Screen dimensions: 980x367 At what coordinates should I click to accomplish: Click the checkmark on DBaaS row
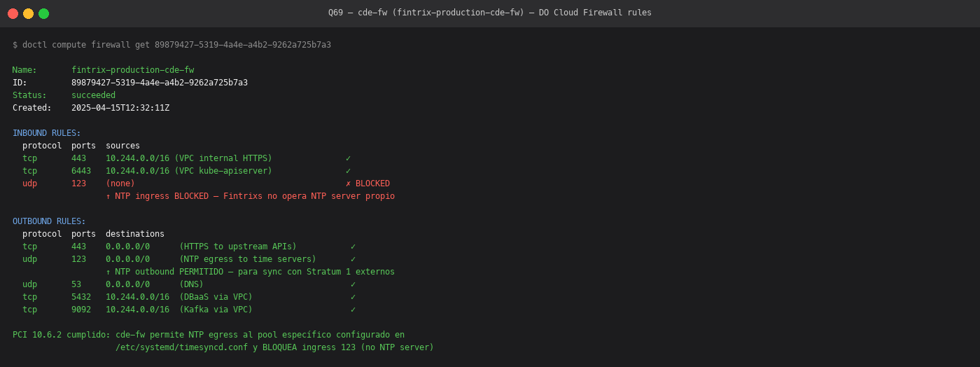pyautogui.click(x=353, y=297)
